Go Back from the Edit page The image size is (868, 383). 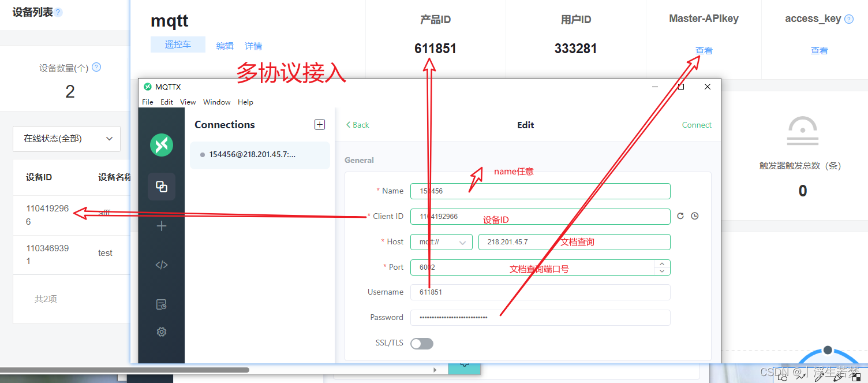tap(357, 125)
